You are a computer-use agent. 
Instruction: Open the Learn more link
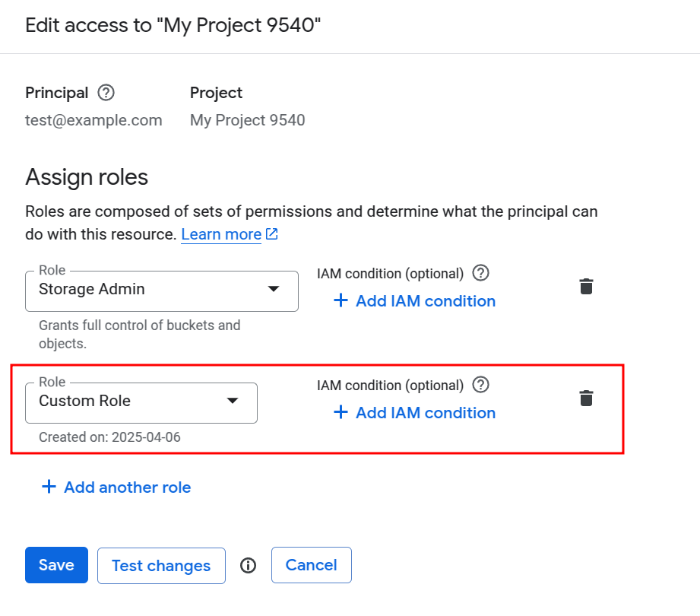click(x=220, y=234)
